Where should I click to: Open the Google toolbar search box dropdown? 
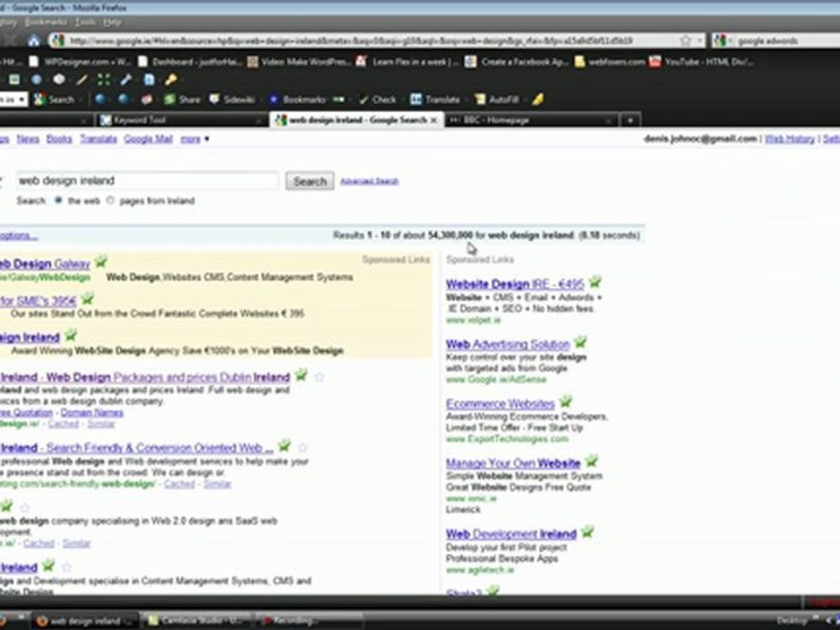coord(21,100)
